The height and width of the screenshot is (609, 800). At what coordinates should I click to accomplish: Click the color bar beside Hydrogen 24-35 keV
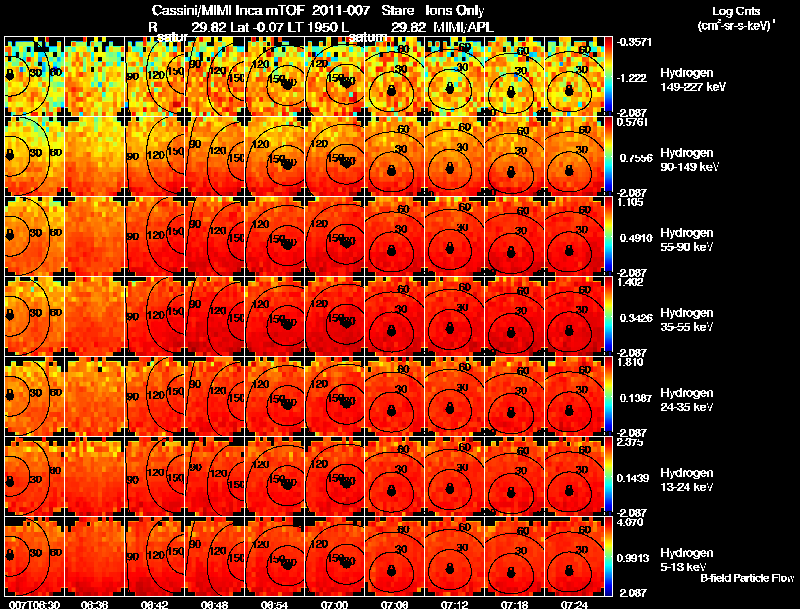pyautogui.click(x=608, y=396)
